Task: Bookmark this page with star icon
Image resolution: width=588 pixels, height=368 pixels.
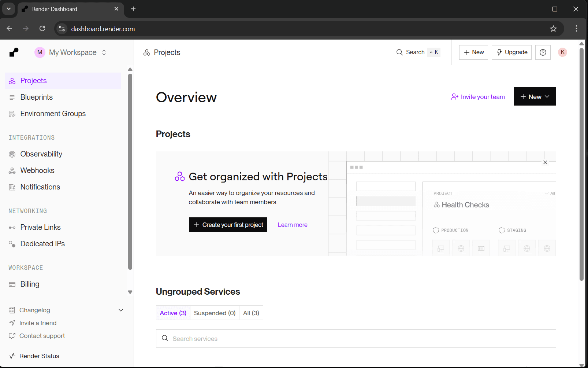Action: [553, 29]
